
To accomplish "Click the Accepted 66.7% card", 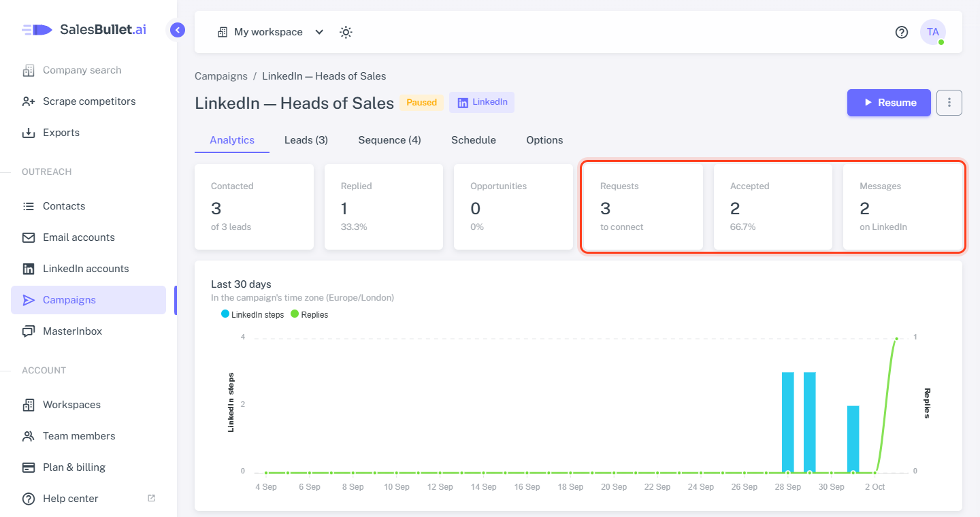I will pos(773,207).
